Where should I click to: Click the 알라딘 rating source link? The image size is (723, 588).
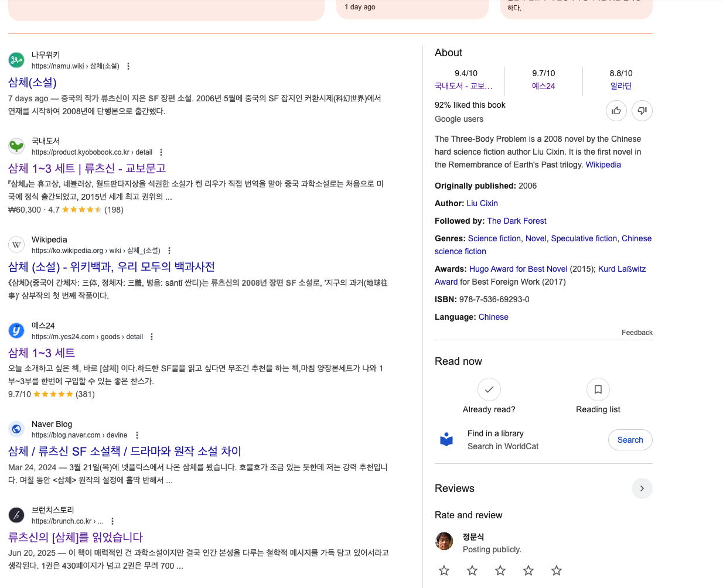(x=621, y=86)
